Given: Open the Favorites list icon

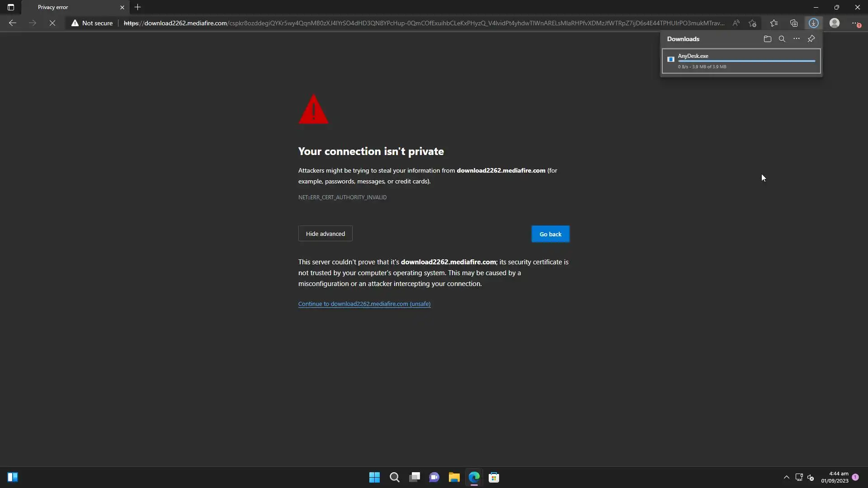Looking at the screenshot, I should pos(774,23).
